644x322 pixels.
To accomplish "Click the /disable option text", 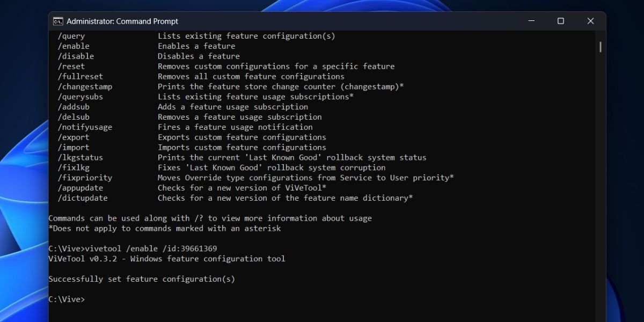I will click(x=76, y=56).
